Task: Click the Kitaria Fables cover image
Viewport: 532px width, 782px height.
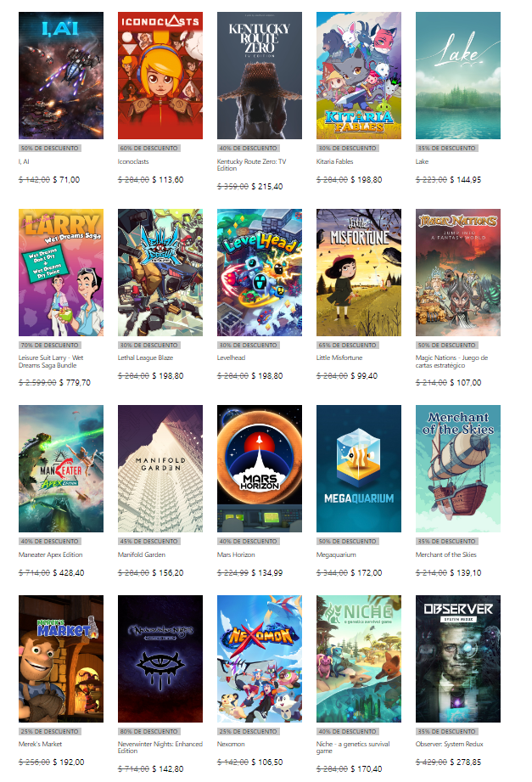Action: (x=359, y=76)
